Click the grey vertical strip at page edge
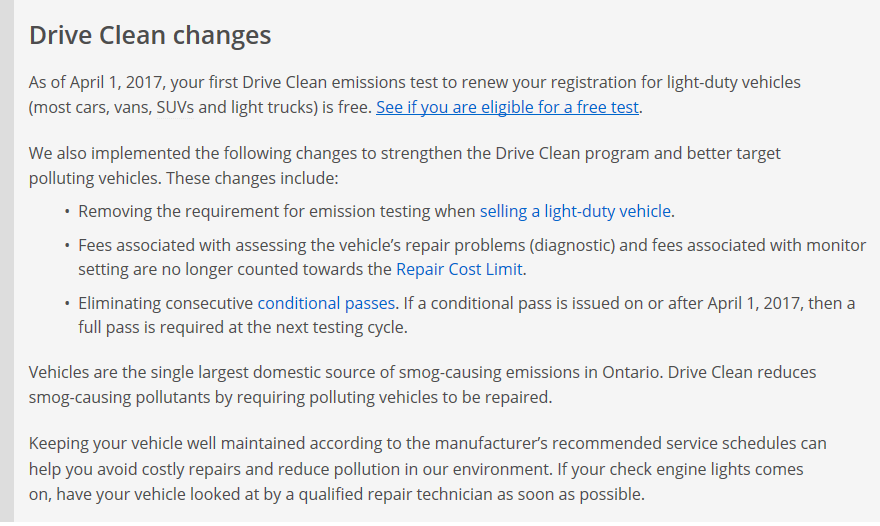Screen dimensions: 880x526 pyautogui.click(x=7, y=263)
